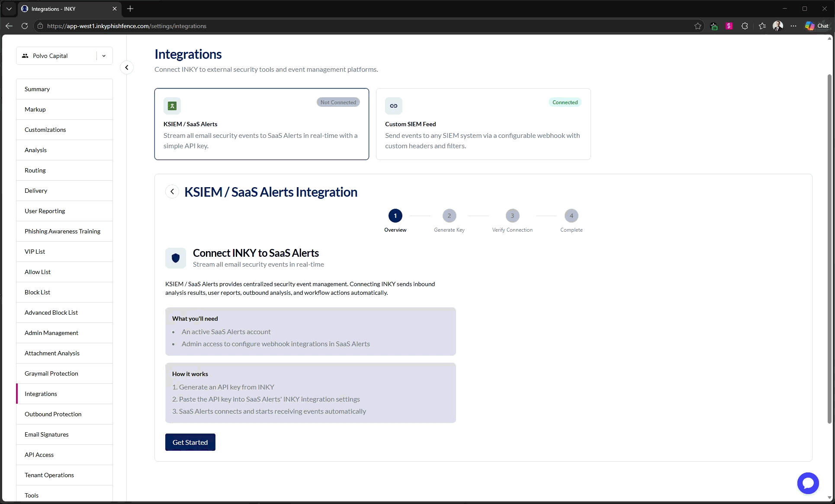
Task: Select the Custom SIEM Feed card
Action: point(483,124)
